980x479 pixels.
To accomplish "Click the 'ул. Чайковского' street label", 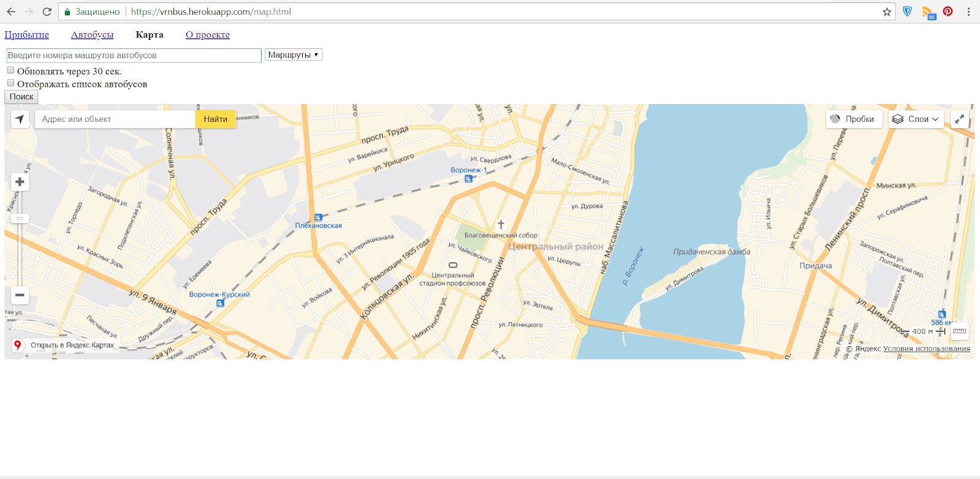I will click(469, 252).
